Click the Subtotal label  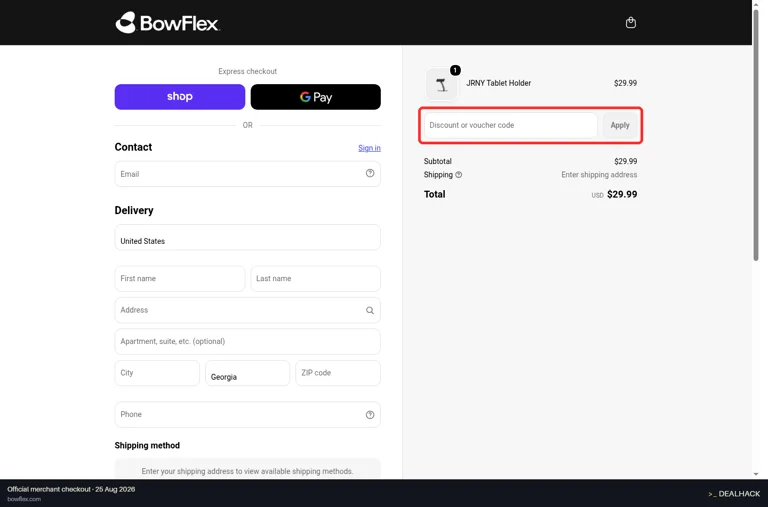(x=437, y=161)
